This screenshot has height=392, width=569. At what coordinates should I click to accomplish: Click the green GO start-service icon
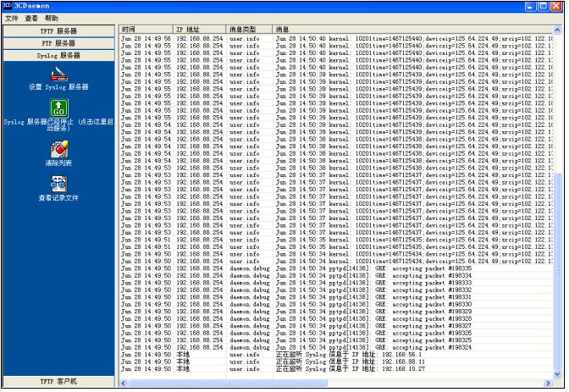click(x=58, y=108)
